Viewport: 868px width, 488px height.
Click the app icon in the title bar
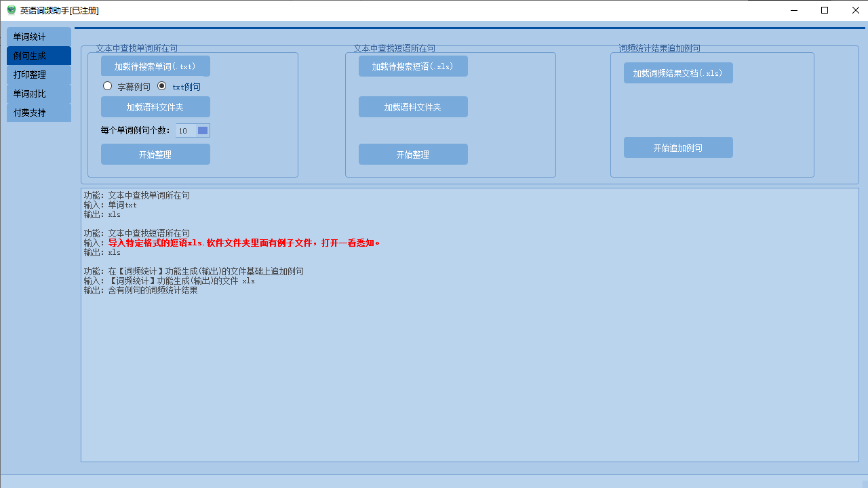point(11,10)
